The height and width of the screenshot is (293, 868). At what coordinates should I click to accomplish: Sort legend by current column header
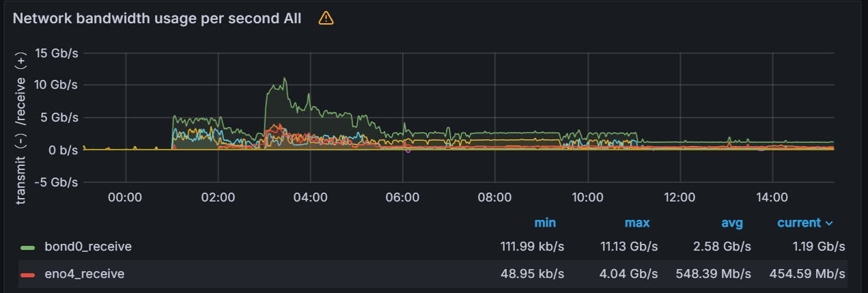[x=799, y=223]
